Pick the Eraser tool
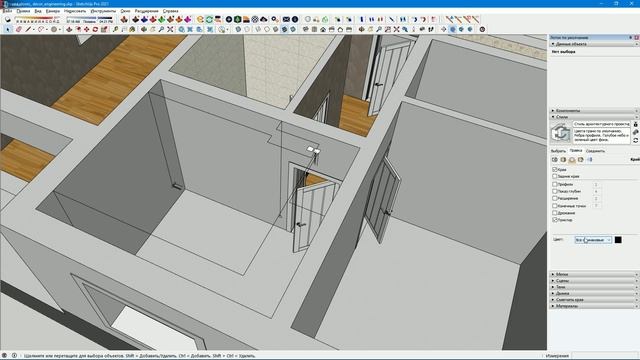This screenshot has height=360, width=640. (19, 29)
